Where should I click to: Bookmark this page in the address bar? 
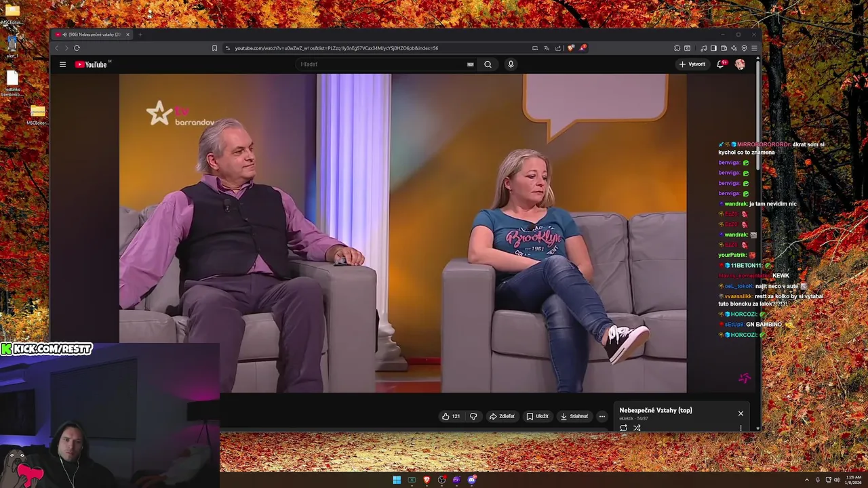click(214, 48)
